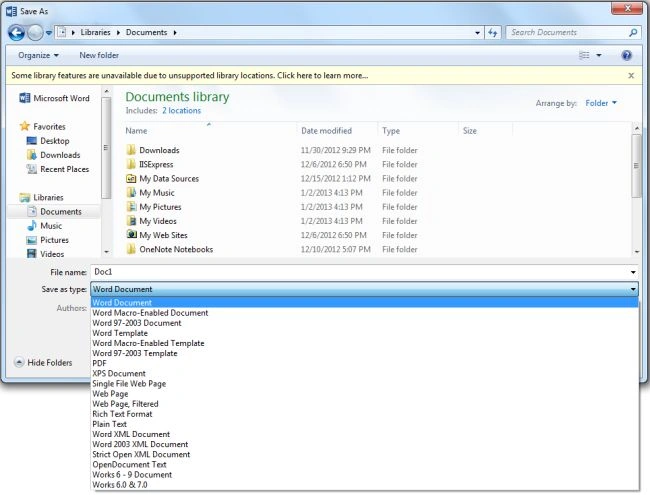Click the My Videos folder icon
The image size is (650, 495).
[131, 221]
